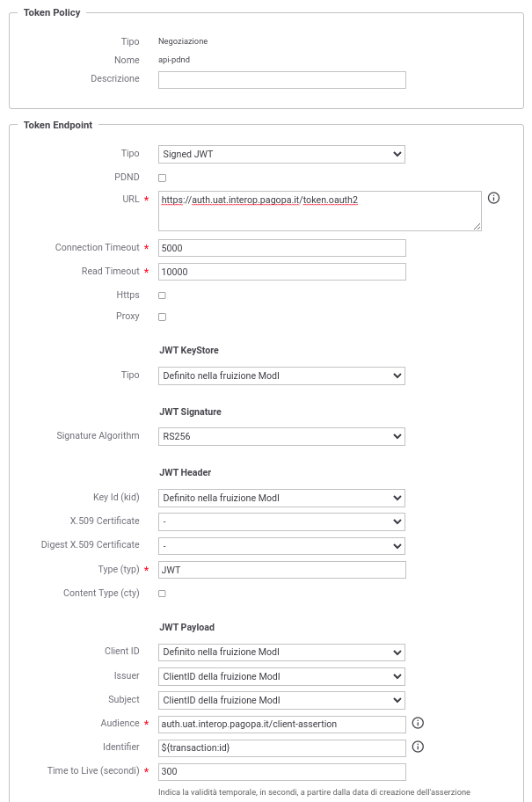This screenshot has height=802, width=532.
Task: Enable the PDND checkbox
Action: click(162, 178)
